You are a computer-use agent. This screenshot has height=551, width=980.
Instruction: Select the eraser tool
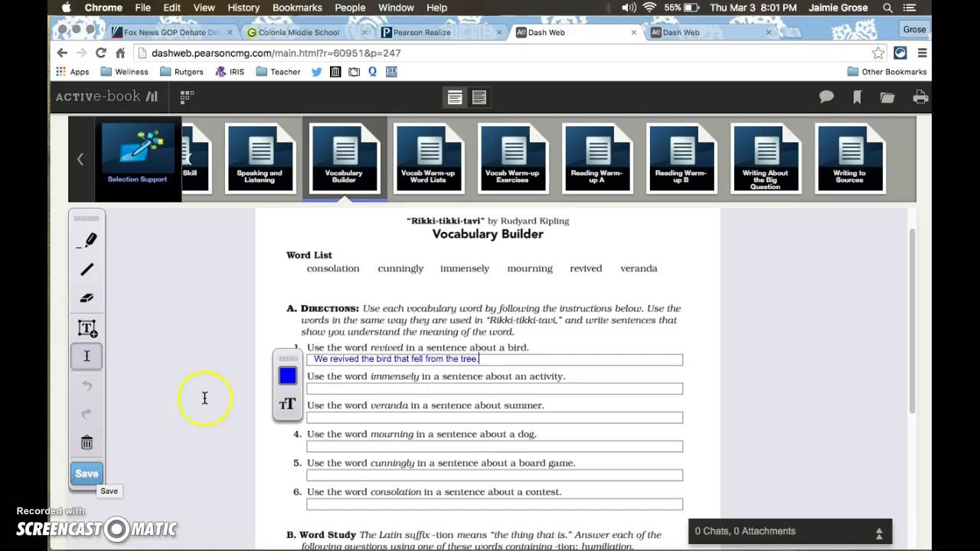(x=87, y=298)
